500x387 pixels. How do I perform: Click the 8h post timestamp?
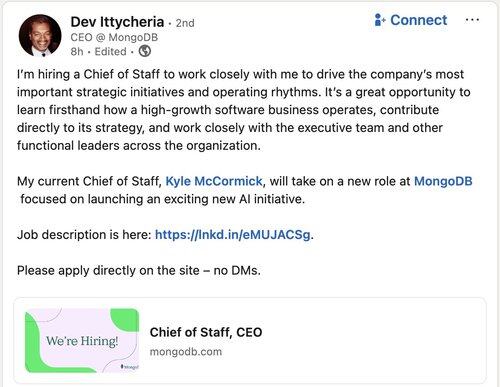coord(77,52)
